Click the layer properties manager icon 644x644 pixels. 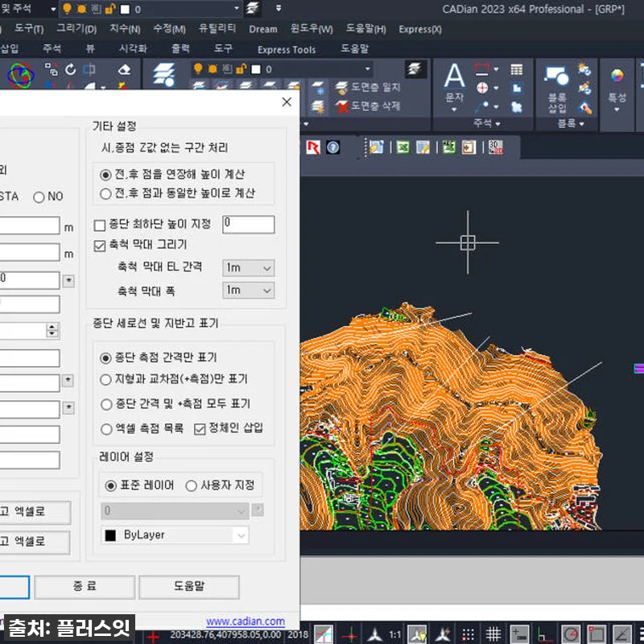[x=164, y=75]
